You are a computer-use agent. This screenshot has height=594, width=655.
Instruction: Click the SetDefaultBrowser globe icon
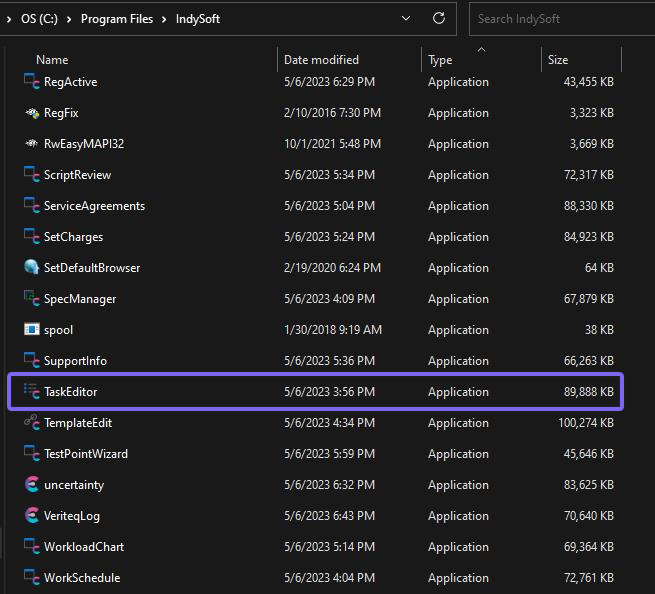[x=31, y=268]
